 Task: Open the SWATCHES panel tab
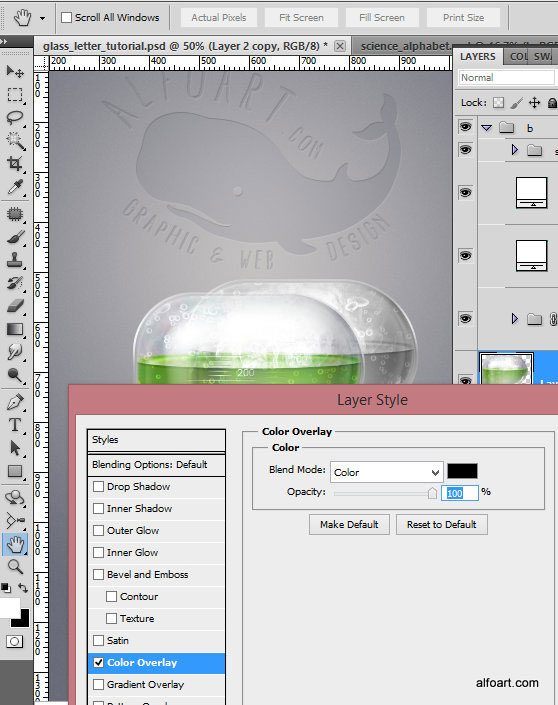coord(543,57)
